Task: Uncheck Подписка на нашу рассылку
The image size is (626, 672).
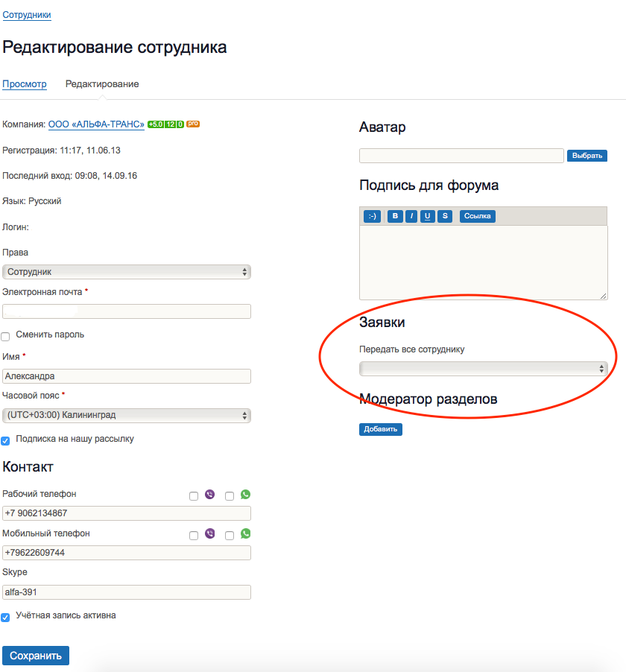Action: pyautogui.click(x=5, y=440)
